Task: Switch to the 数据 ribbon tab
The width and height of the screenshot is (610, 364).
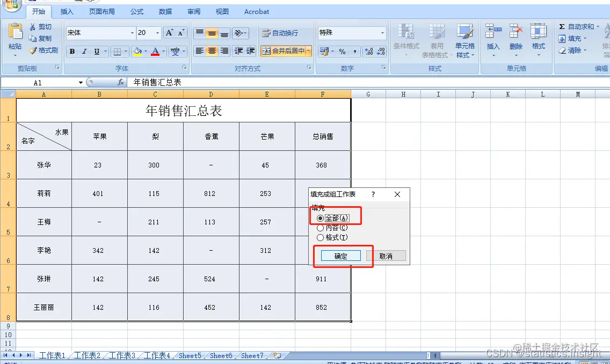Action: pyautogui.click(x=165, y=12)
